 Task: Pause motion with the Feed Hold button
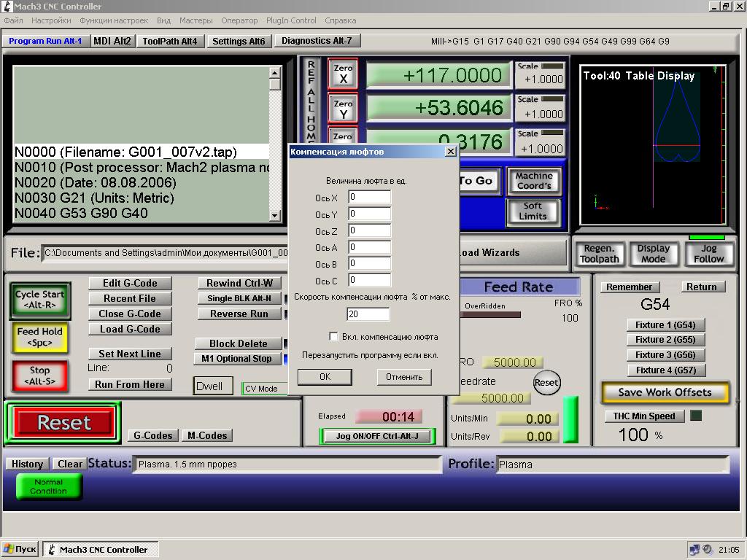pos(40,337)
